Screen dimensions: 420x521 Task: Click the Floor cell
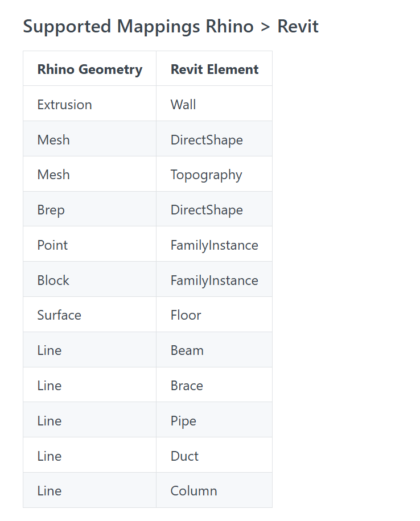[214, 315]
